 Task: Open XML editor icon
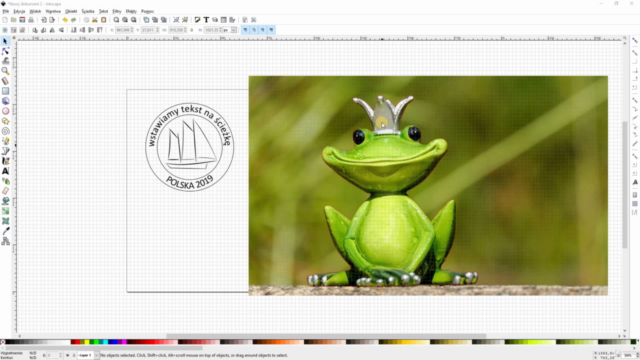pos(224,20)
